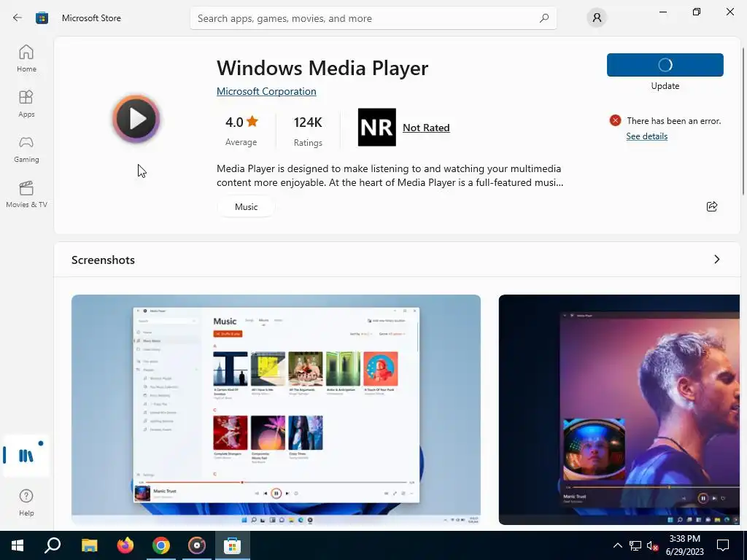The width and height of the screenshot is (747, 560).
Task: Click the Windows Media Player app logo
Action: pyautogui.click(x=136, y=119)
